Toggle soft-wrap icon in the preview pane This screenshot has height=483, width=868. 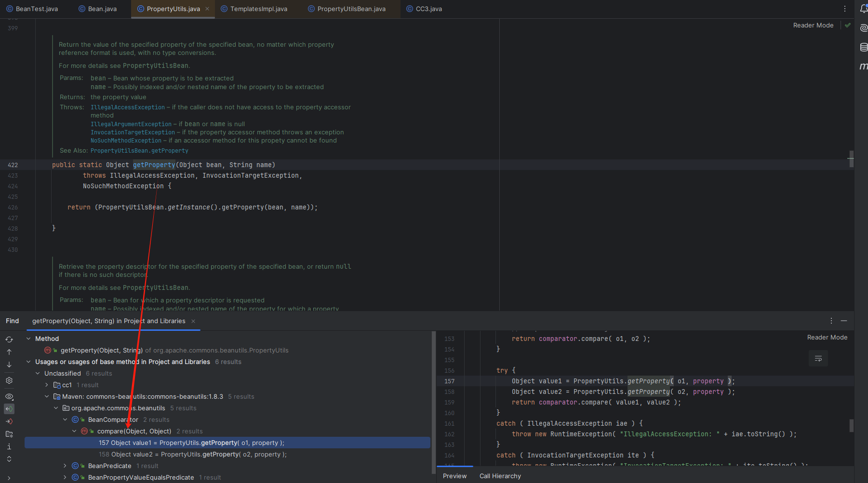[818, 358]
